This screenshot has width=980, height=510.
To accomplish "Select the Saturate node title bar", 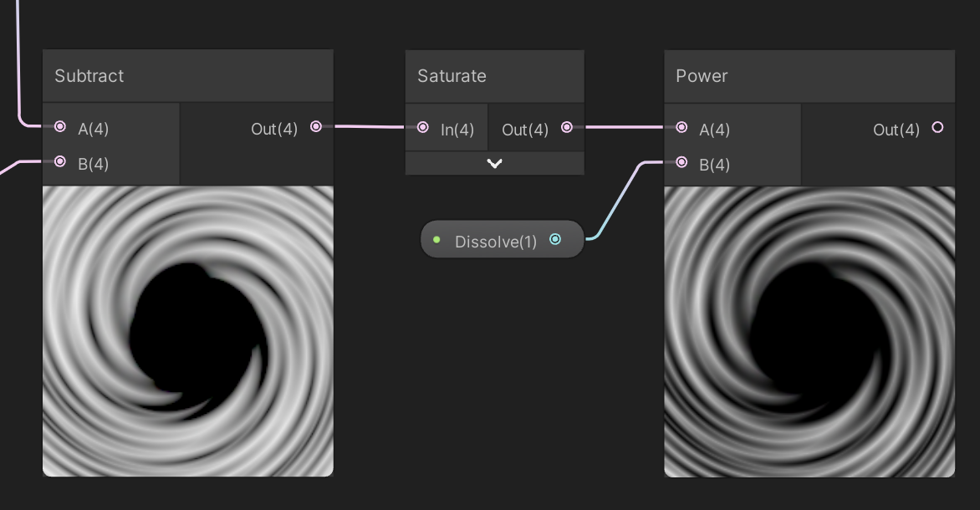I will [494, 76].
